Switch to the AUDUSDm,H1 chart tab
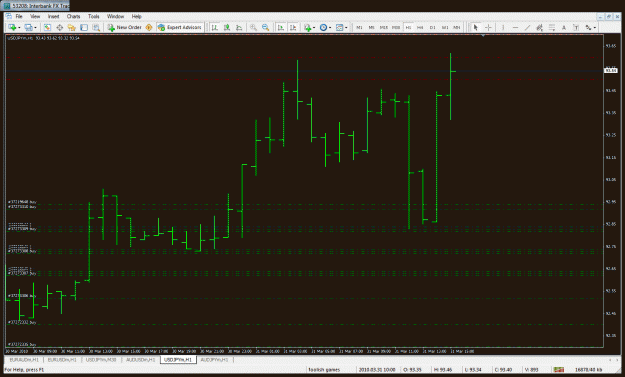Screen dimensions: 625x377 coord(140,360)
